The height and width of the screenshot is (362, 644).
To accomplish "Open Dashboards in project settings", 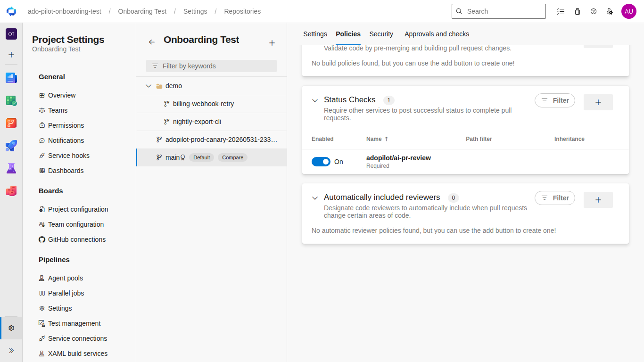I will [x=66, y=171].
